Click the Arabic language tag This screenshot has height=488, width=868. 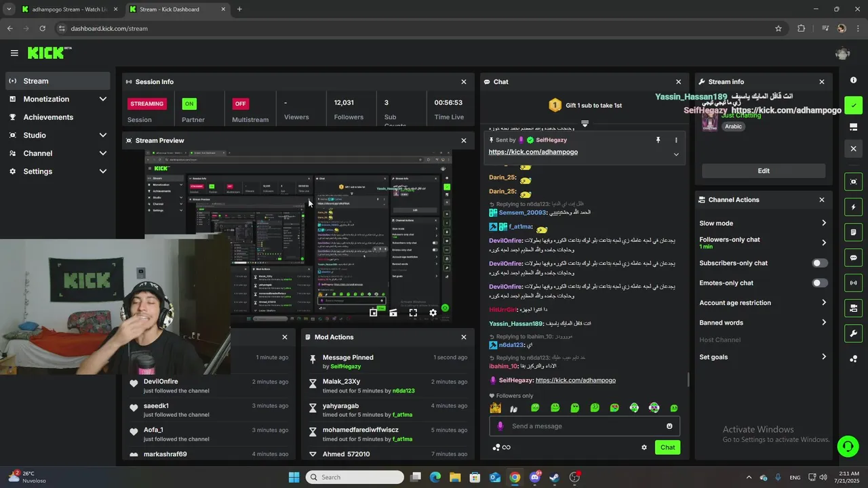(733, 126)
